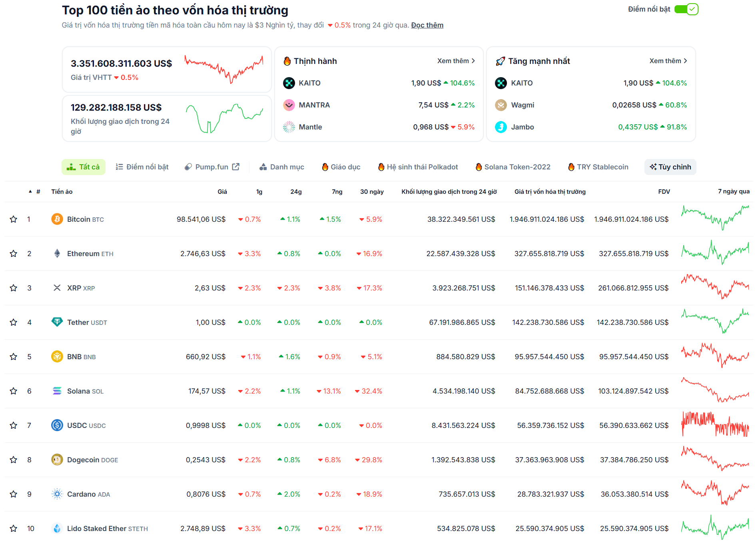
Task: Turn off the Điểm nổi bật switch
Action: pyautogui.click(x=686, y=9)
